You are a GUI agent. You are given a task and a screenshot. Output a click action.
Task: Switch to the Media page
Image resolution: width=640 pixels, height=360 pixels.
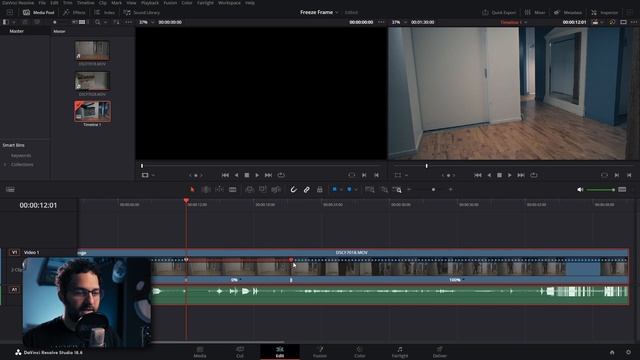pyautogui.click(x=200, y=352)
